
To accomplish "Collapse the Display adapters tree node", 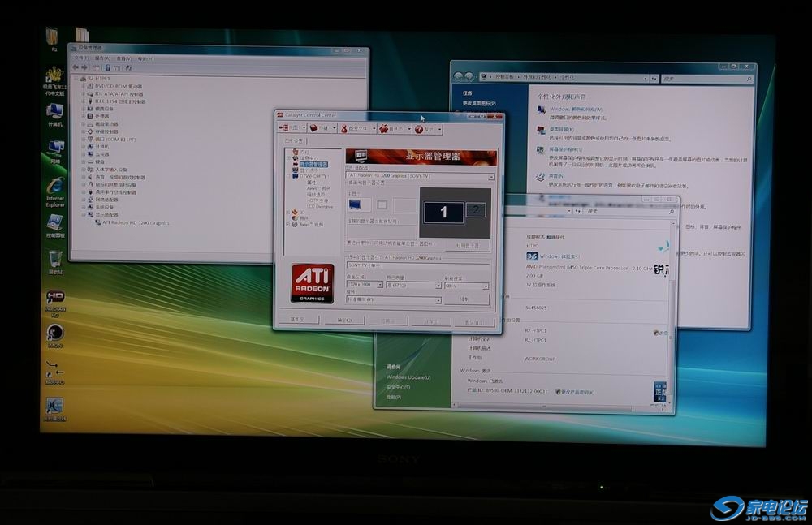I will pos(84,215).
